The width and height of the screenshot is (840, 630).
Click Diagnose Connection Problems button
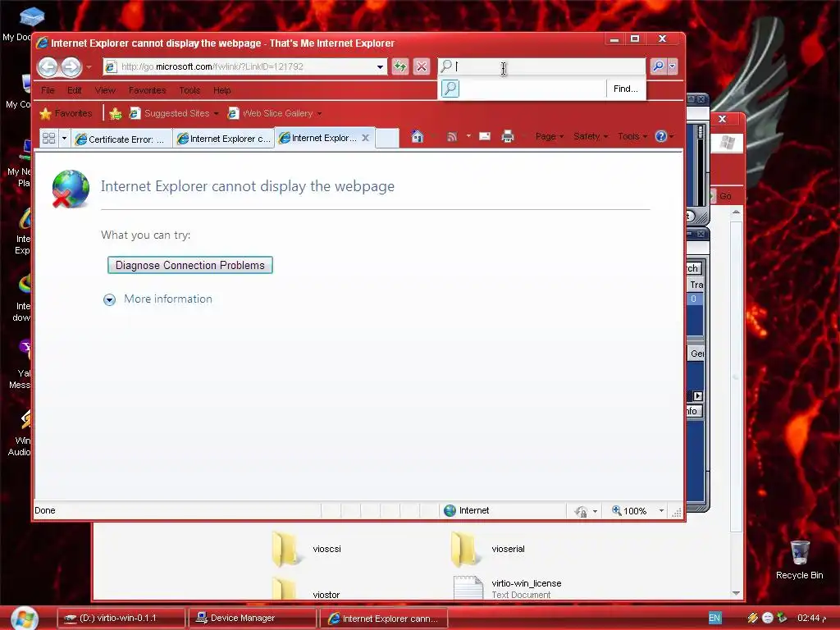pyautogui.click(x=190, y=265)
